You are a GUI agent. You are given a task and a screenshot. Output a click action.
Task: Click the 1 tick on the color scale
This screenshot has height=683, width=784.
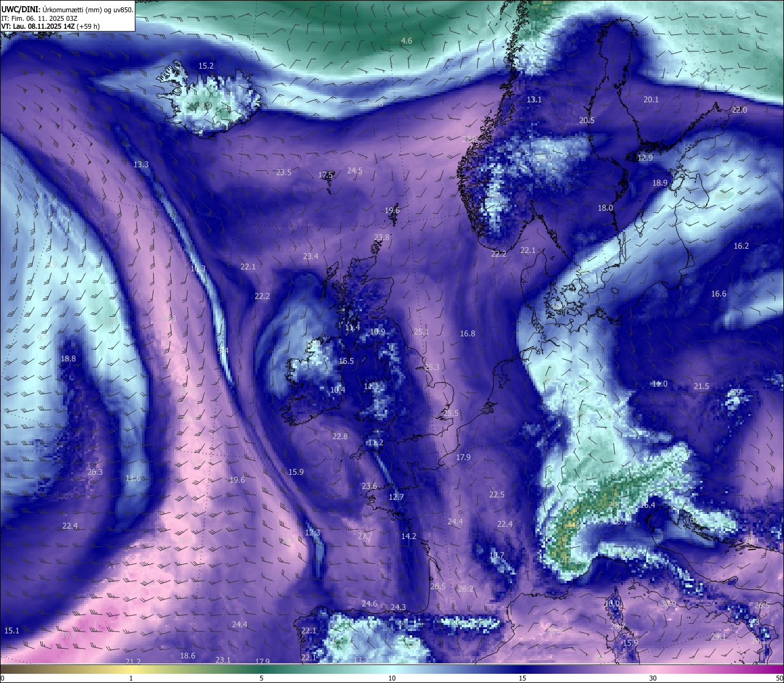point(131,678)
